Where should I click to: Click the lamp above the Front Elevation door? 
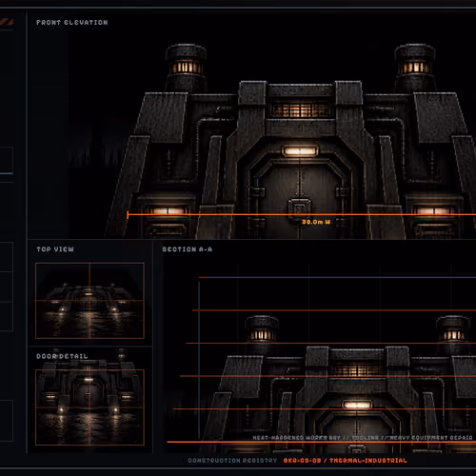[x=300, y=151]
